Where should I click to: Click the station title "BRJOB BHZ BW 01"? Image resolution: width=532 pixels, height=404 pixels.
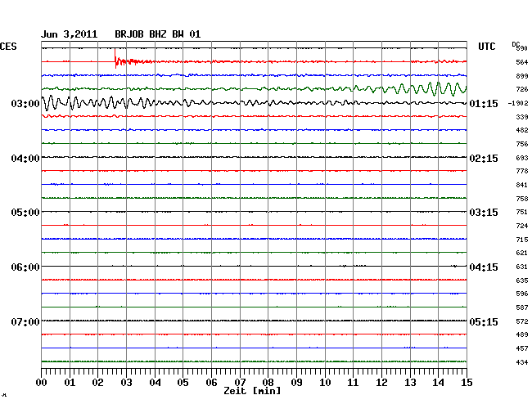tap(158, 34)
